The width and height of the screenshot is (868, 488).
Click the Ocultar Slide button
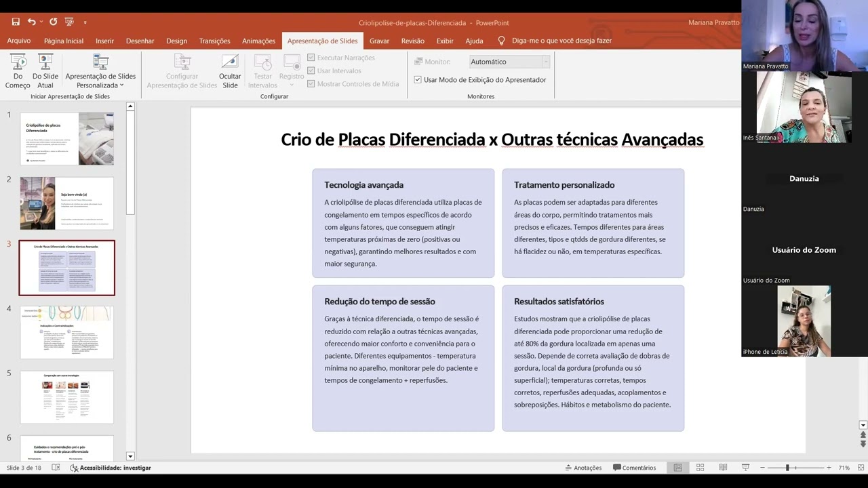point(230,71)
